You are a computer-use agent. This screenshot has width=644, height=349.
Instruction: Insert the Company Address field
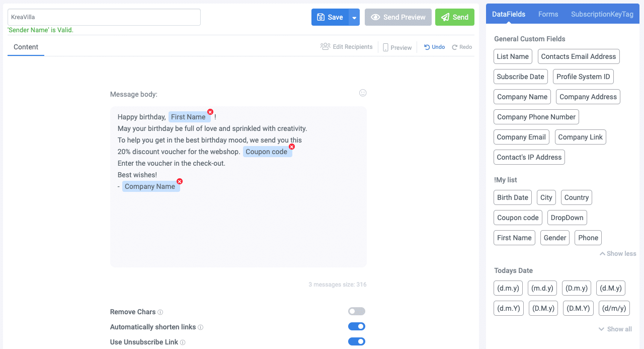coord(588,97)
